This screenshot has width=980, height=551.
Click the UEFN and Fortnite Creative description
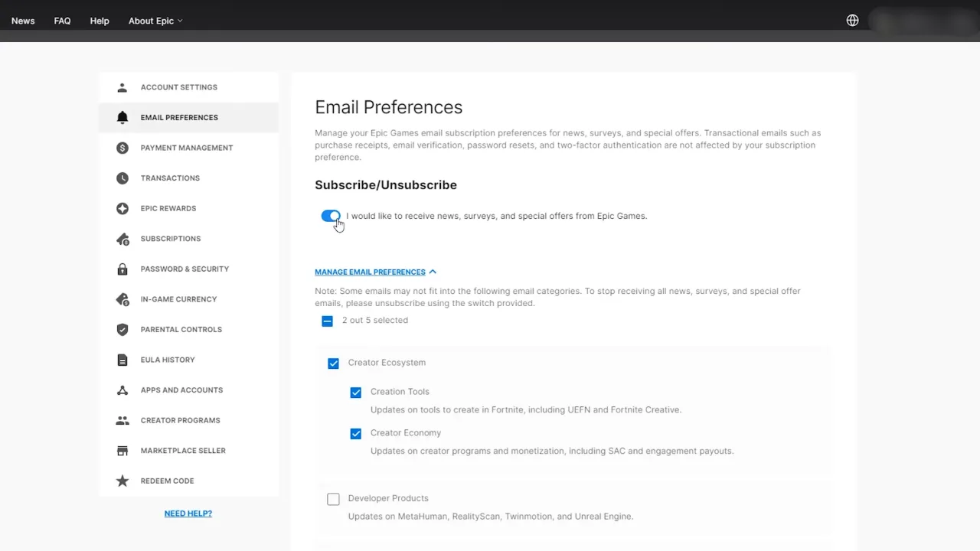pyautogui.click(x=526, y=410)
